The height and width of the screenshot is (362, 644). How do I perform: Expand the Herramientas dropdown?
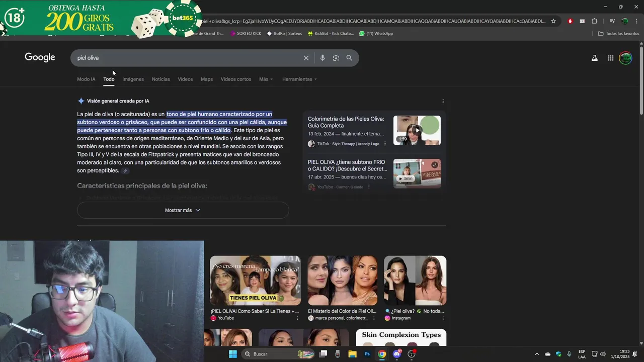(299, 79)
